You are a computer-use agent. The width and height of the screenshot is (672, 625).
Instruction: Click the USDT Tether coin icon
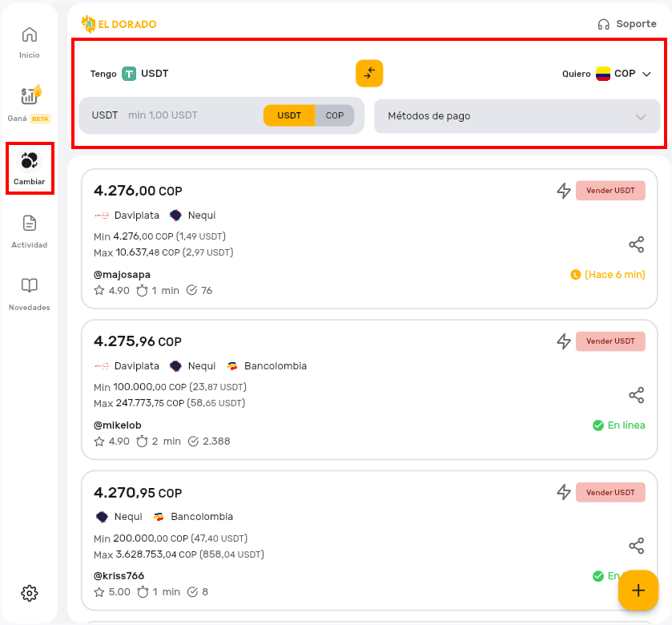129,74
